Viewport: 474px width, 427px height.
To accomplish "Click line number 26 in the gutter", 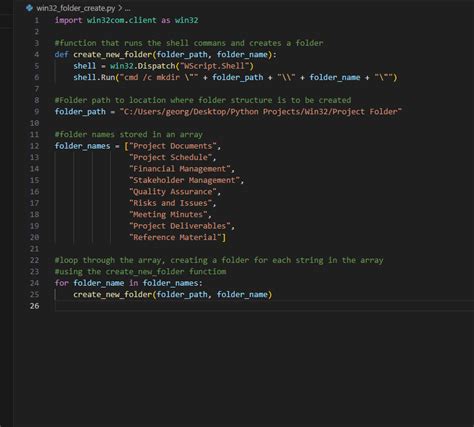I will (35, 306).
